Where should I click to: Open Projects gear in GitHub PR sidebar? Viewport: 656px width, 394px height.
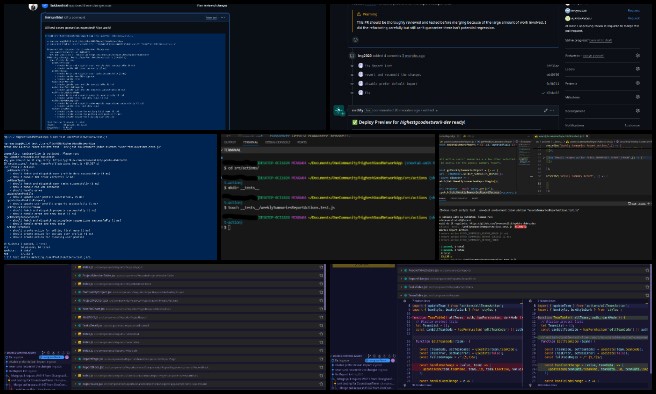638,83
